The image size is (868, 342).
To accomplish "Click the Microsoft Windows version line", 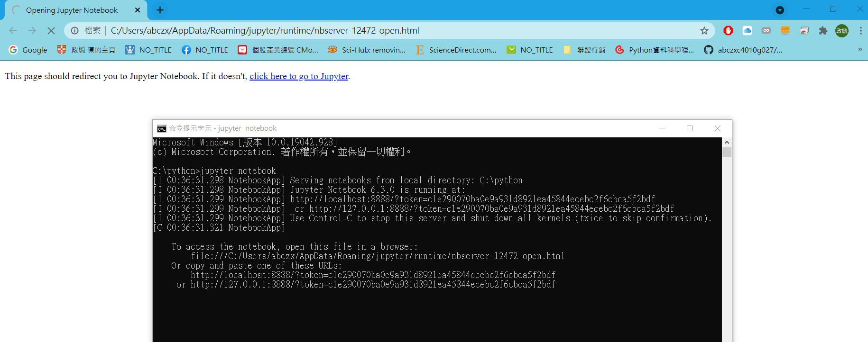I will (245, 143).
